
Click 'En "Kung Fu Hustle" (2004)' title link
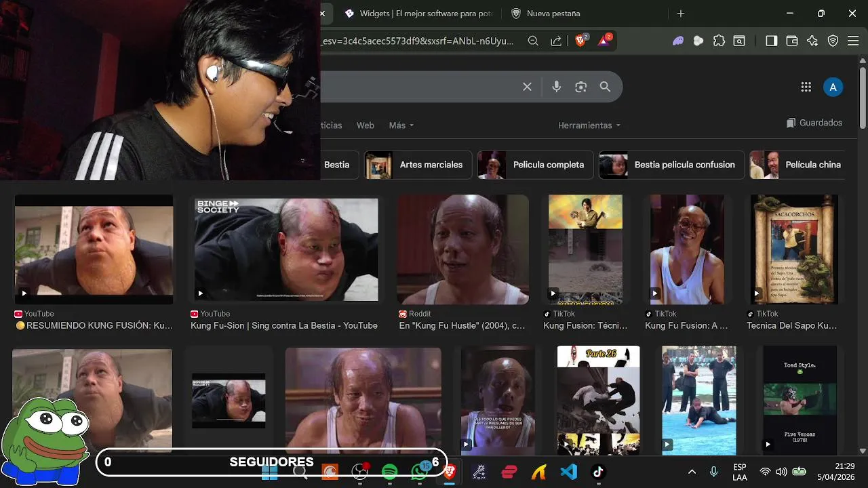[x=462, y=325]
